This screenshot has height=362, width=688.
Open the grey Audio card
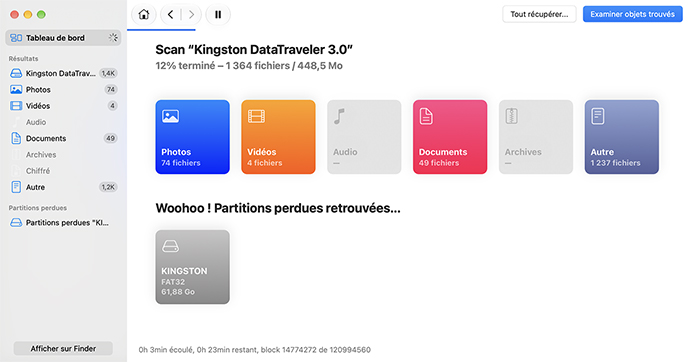coord(364,137)
